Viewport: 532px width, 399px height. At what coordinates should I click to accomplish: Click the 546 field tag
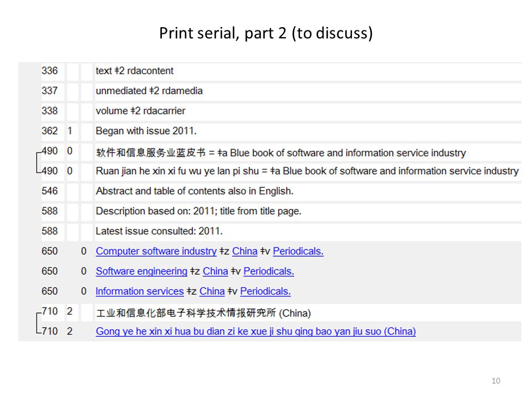pos(49,191)
